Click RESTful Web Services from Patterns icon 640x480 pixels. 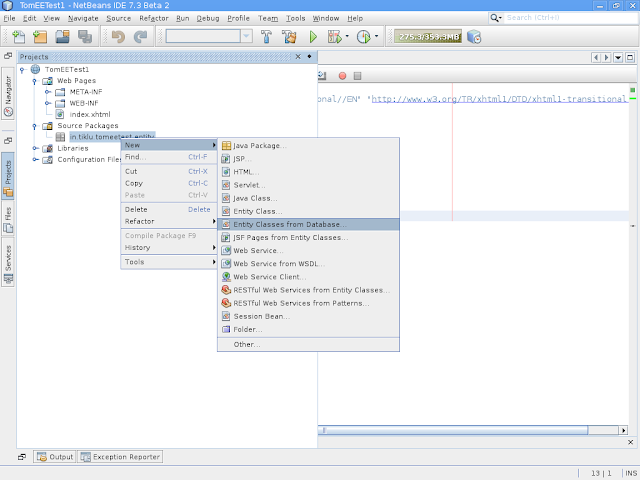226,303
